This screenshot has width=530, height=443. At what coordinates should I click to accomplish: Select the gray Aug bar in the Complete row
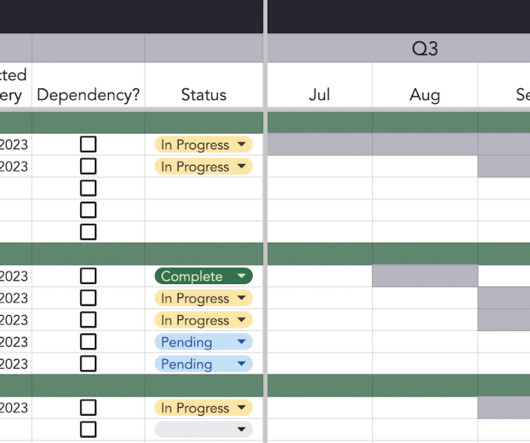point(425,276)
